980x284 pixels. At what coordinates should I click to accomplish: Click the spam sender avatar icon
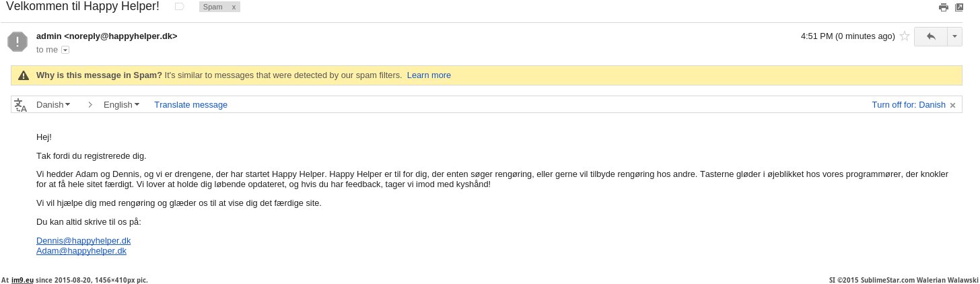[x=17, y=42]
